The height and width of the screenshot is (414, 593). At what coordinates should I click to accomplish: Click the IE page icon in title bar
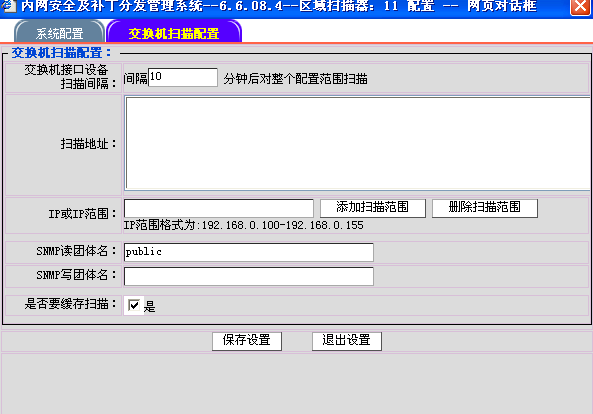[8, 5]
